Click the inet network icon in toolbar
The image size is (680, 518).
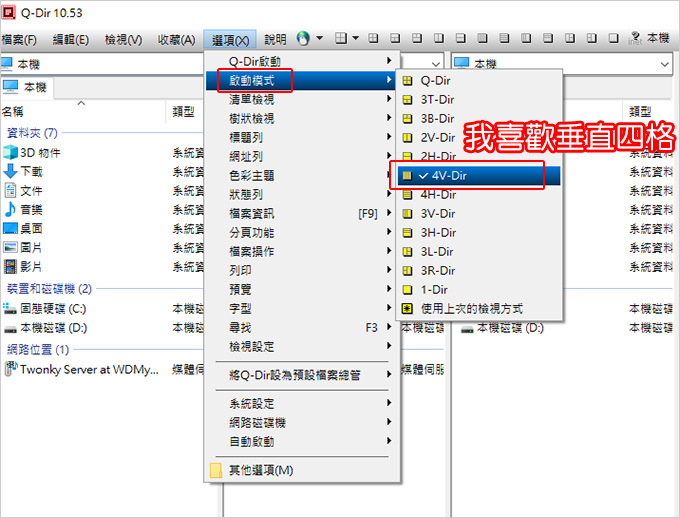[635, 39]
